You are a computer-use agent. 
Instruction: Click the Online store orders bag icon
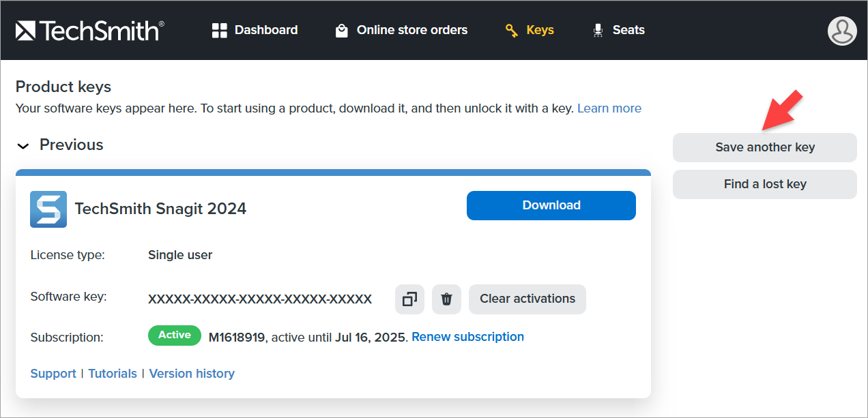click(x=341, y=30)
